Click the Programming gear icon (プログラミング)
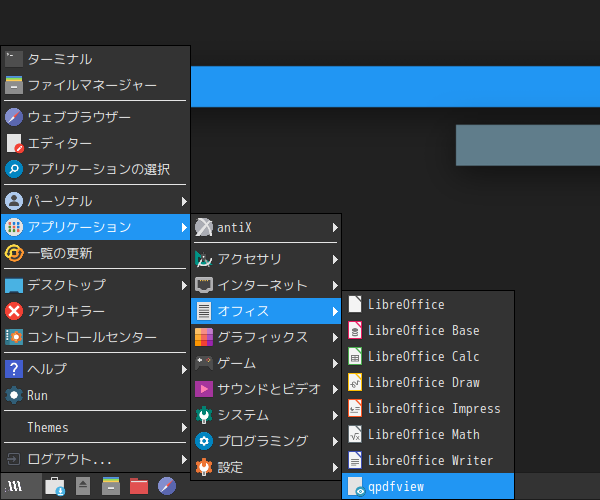Screen dimensions: 600x500 204,441
